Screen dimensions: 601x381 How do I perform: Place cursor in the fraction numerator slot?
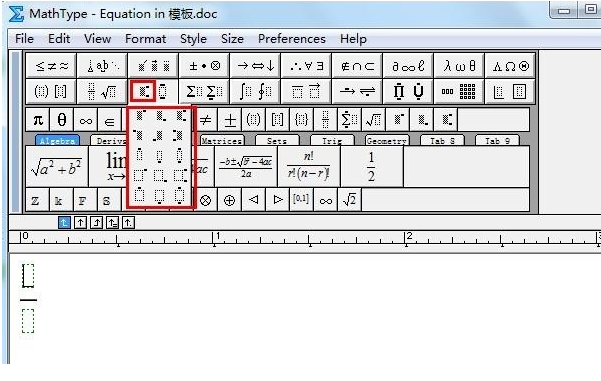(x=28, y=276)
